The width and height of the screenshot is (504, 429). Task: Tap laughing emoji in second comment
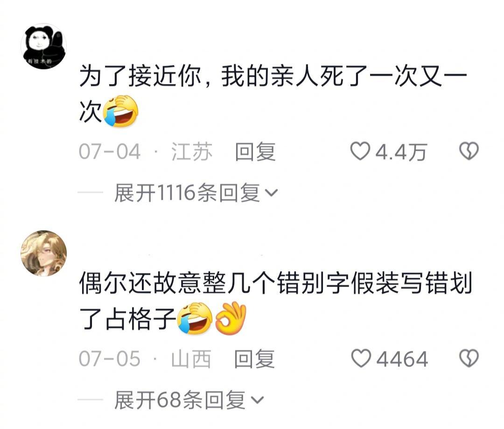(195, 318)
